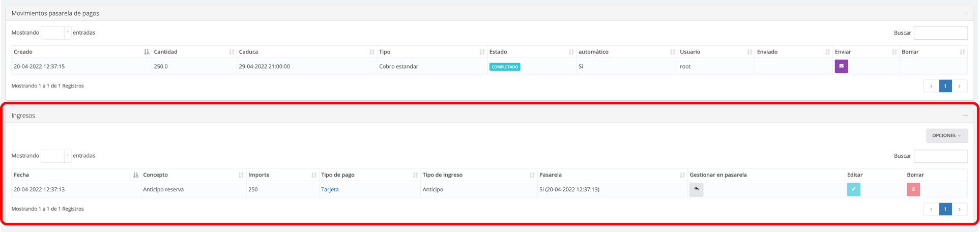This screenshot has width=980, height=232.
Task: Sort payment movements by Cantidad column
Action: point(193,52)
